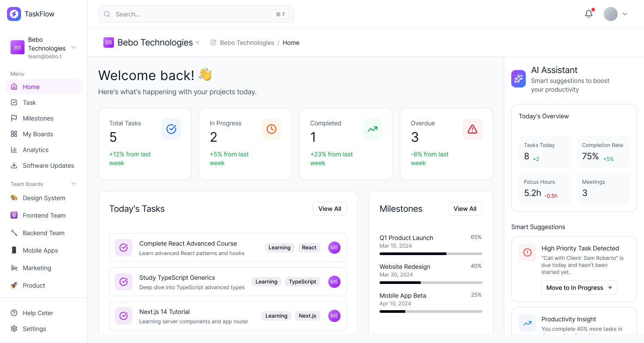Check off the Next.js 14 Tutorial task

[x=124, y=316]
